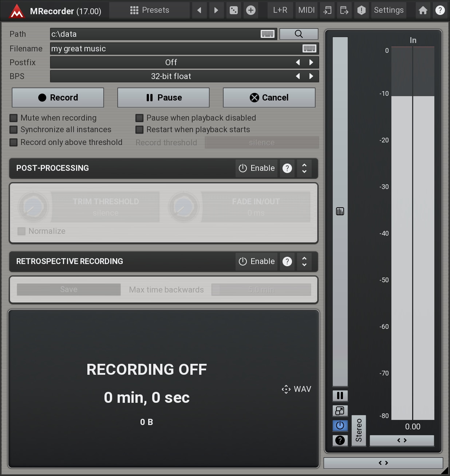Check Synchronize all instances

click(x=13, y=130)
